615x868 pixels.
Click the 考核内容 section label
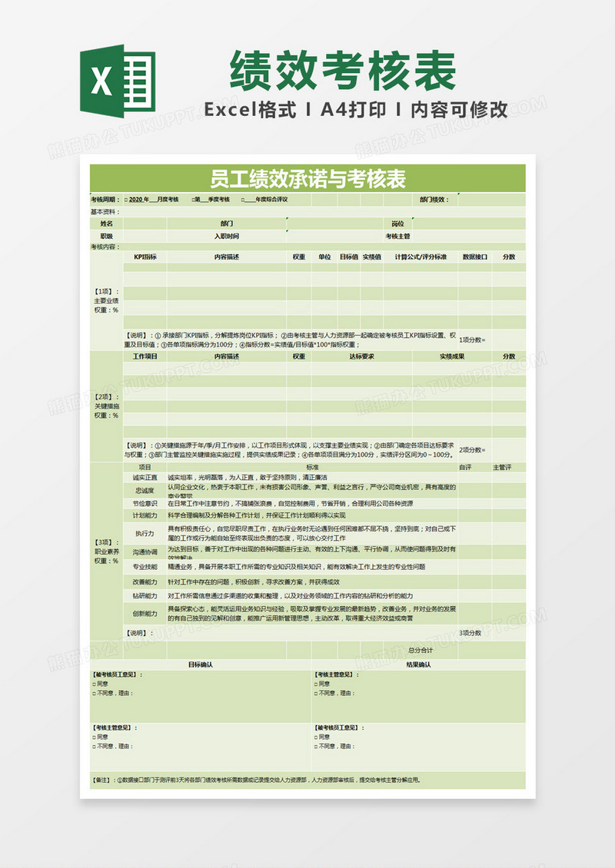click(105, 247)
